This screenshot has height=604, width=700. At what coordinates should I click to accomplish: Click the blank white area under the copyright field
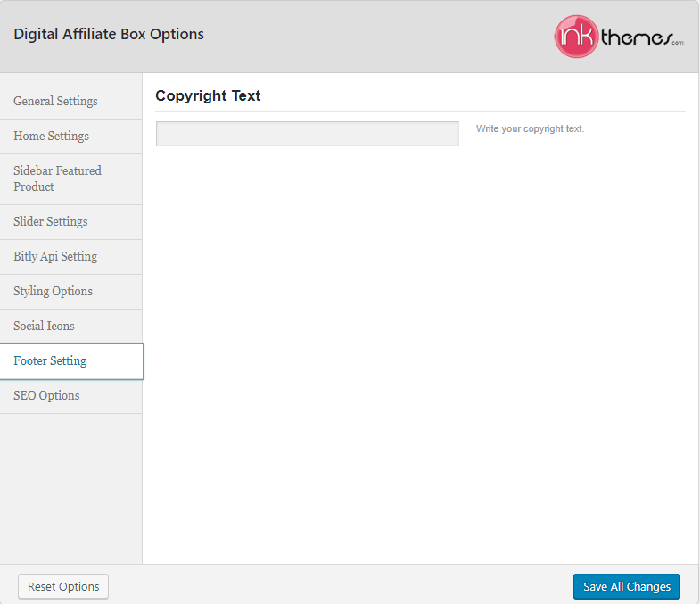[419, 357]
